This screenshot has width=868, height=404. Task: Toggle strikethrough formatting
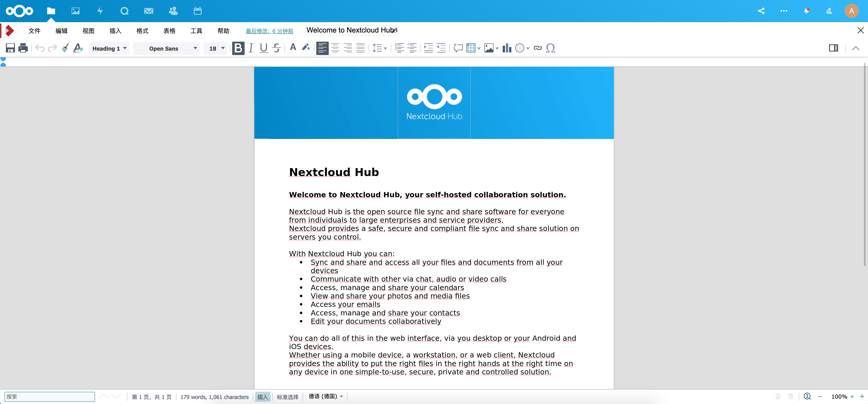[276, 48]
